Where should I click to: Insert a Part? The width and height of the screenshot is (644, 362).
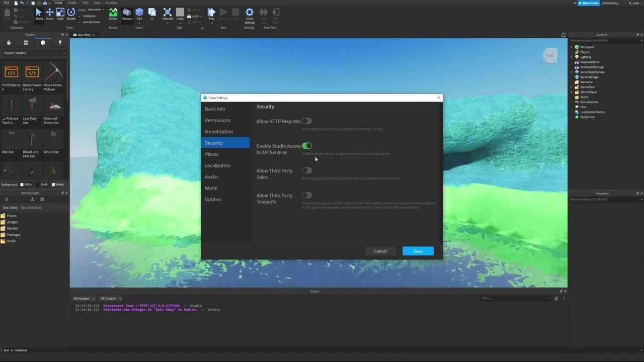coord(139,14)
